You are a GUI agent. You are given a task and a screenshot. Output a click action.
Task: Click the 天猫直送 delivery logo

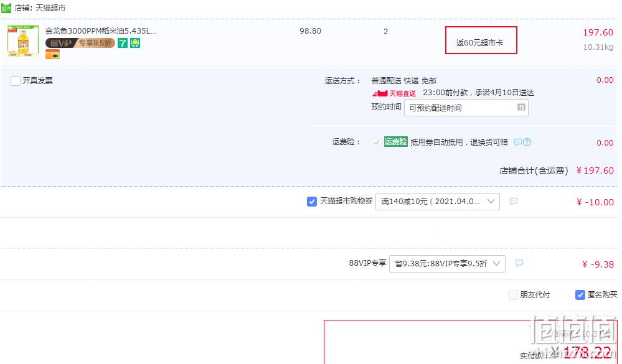[x=394, y=93]
